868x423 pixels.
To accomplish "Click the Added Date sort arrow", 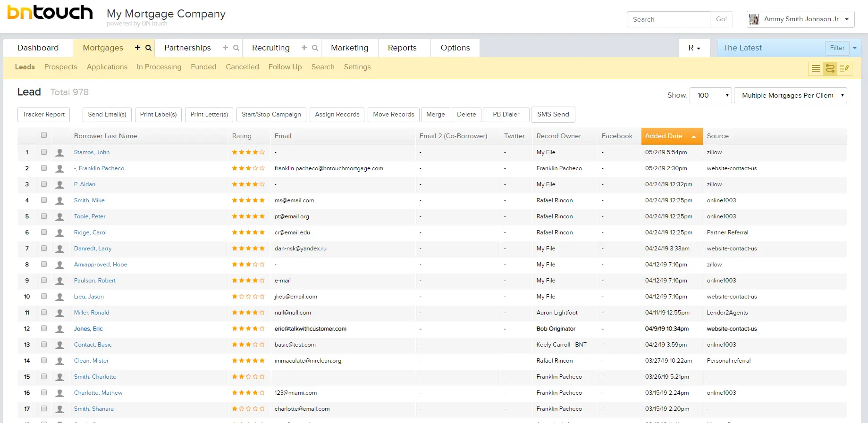I will pos(694,136).
